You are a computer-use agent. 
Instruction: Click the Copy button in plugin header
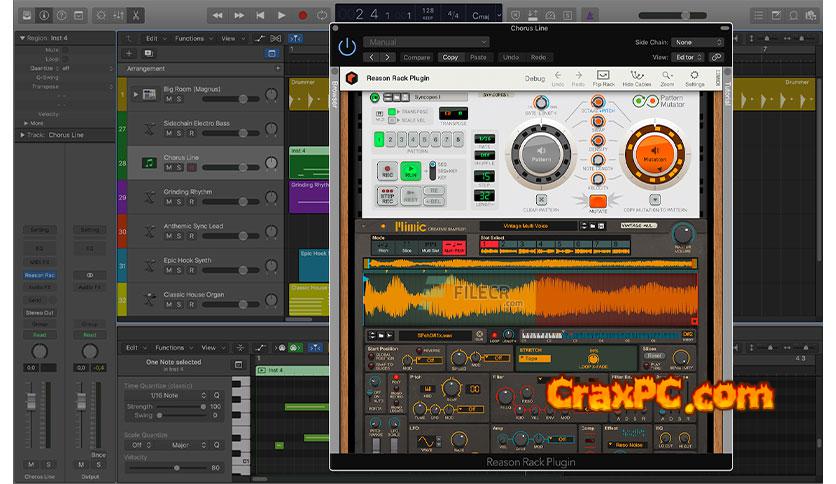[450, 58]
